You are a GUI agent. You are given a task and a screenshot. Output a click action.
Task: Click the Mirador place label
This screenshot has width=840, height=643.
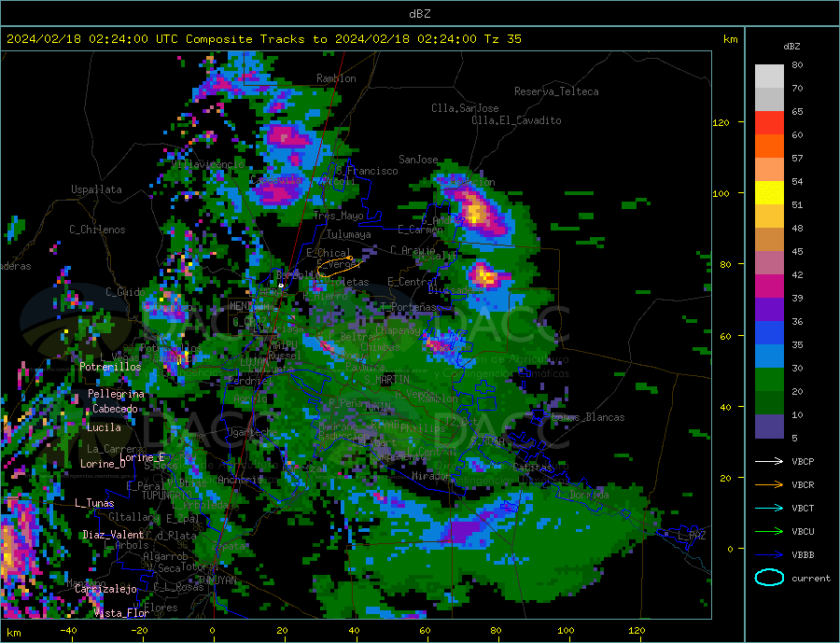pyautogui.click(x=431, y=476)
